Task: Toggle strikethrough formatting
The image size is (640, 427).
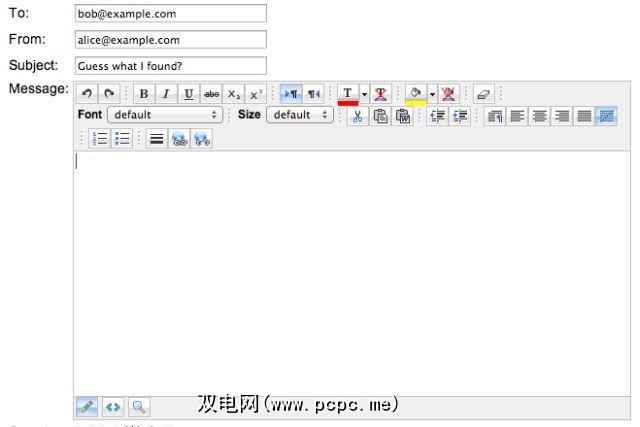Action: coord(211,94)
